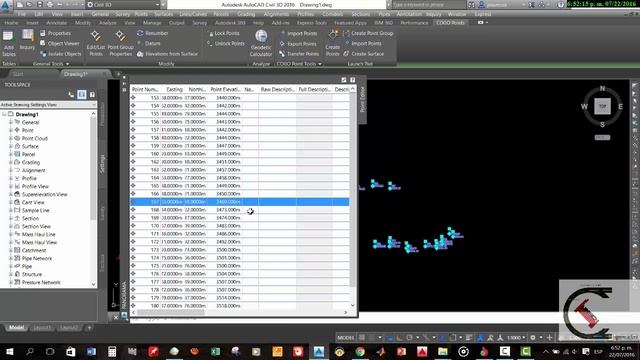Screen dimensions: 640x360
Task: Open the Surfaces menu in menu bar
Action: 163,14
